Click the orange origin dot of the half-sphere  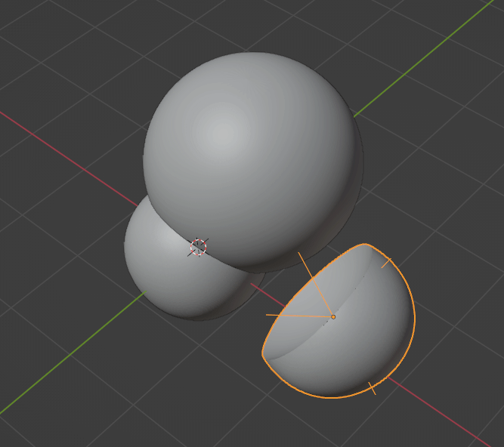click(x=333, y=317)
